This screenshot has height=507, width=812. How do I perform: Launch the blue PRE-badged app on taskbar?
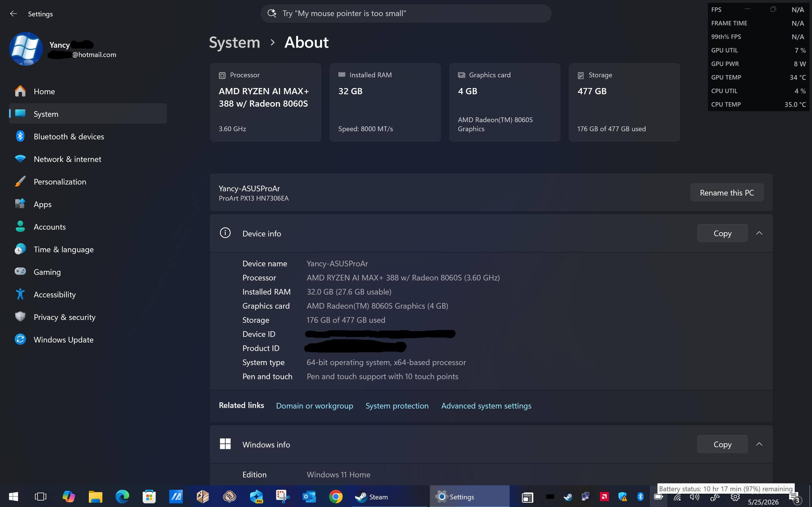click(256, 497)
